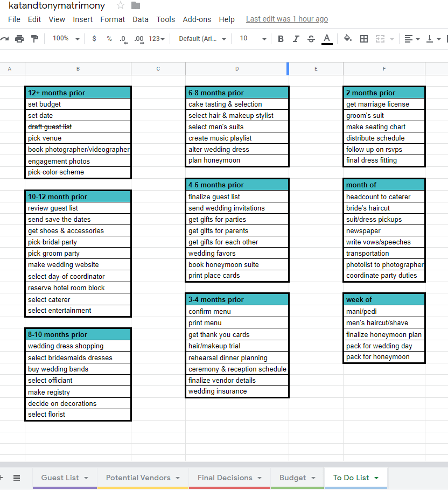Click the fill color bucket icon
Viewport: 448px width, 491px height.
[348, 39]
